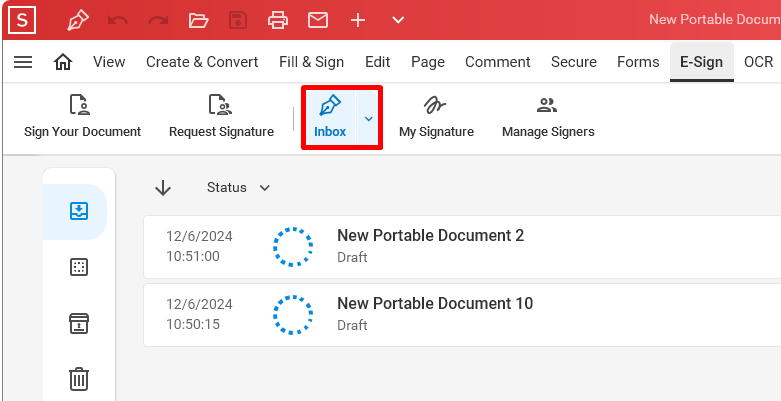Switch to the Comment tab
Image resolution: width=781 pixels, height=401 pixels.
point(498,62)
